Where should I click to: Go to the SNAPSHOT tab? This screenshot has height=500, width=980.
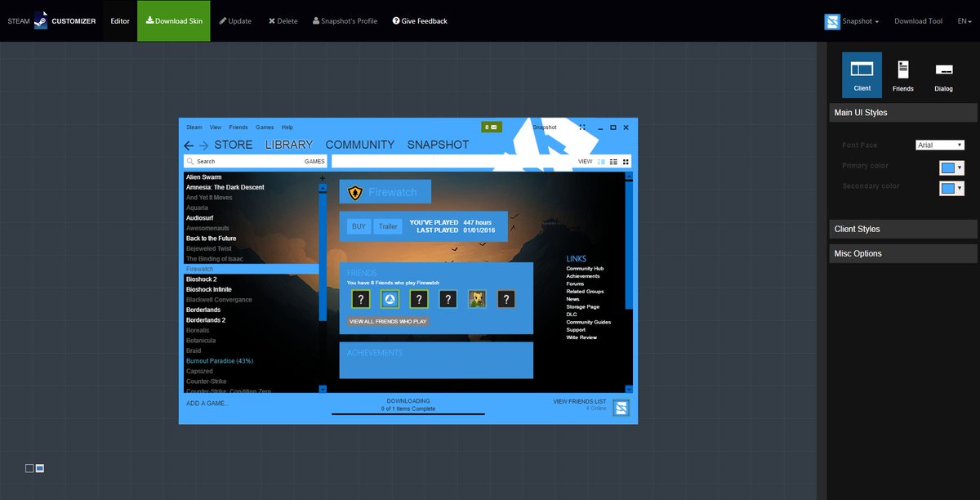439,145
